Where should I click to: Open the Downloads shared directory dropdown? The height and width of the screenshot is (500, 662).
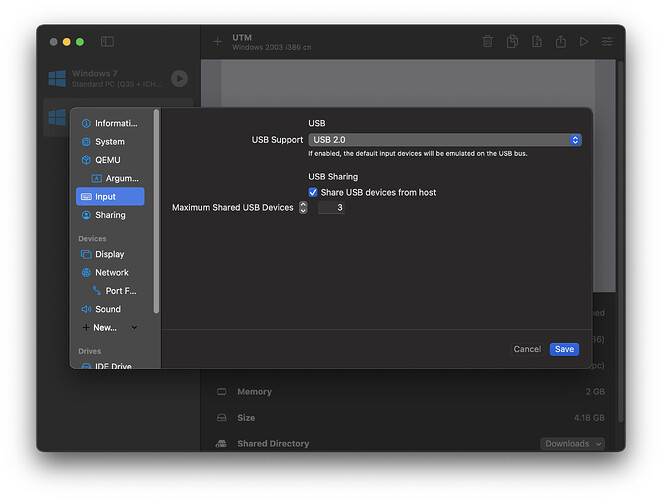click(573, 443)
